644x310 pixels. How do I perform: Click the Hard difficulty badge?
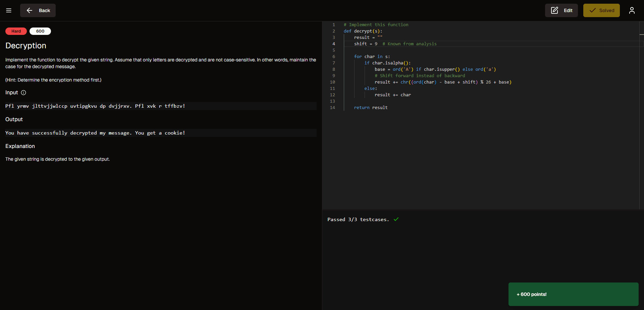pos(16,31)
